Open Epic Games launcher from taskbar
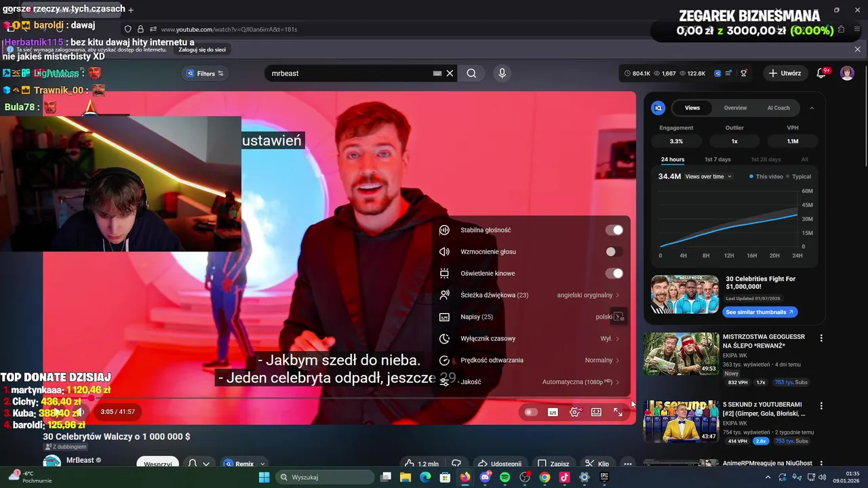Screen dimensions: 868x488 (x=604, y=477)
